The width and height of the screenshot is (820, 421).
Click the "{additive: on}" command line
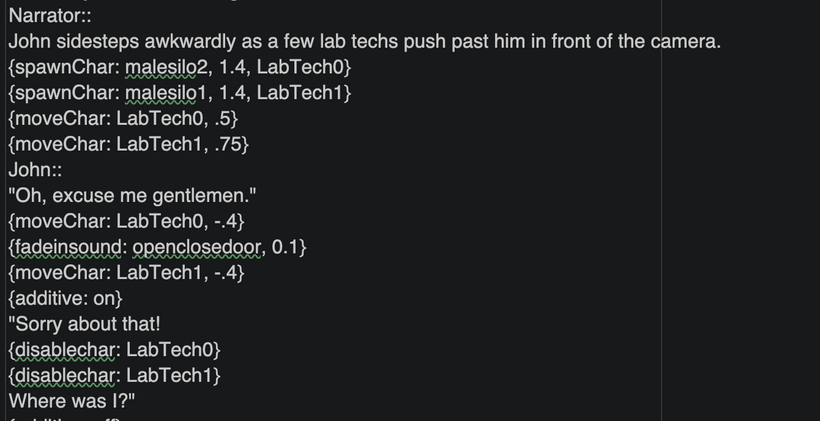click(x=66, y=298)
